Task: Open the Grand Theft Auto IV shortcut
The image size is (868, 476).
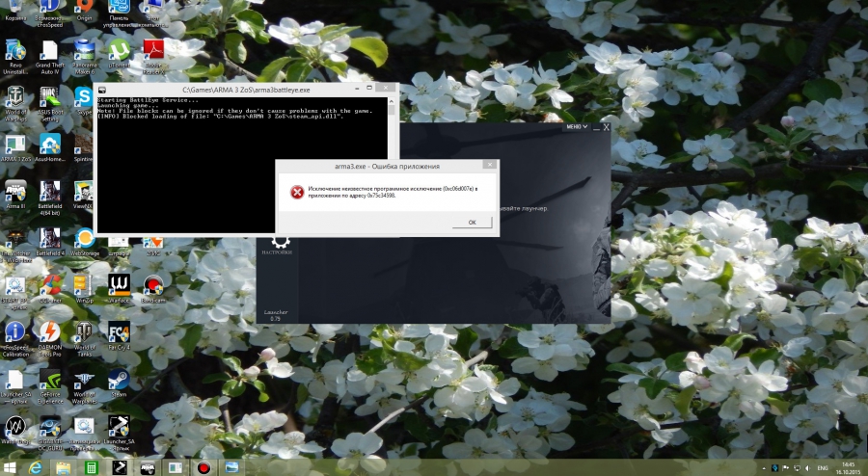Action: [50, 58]
